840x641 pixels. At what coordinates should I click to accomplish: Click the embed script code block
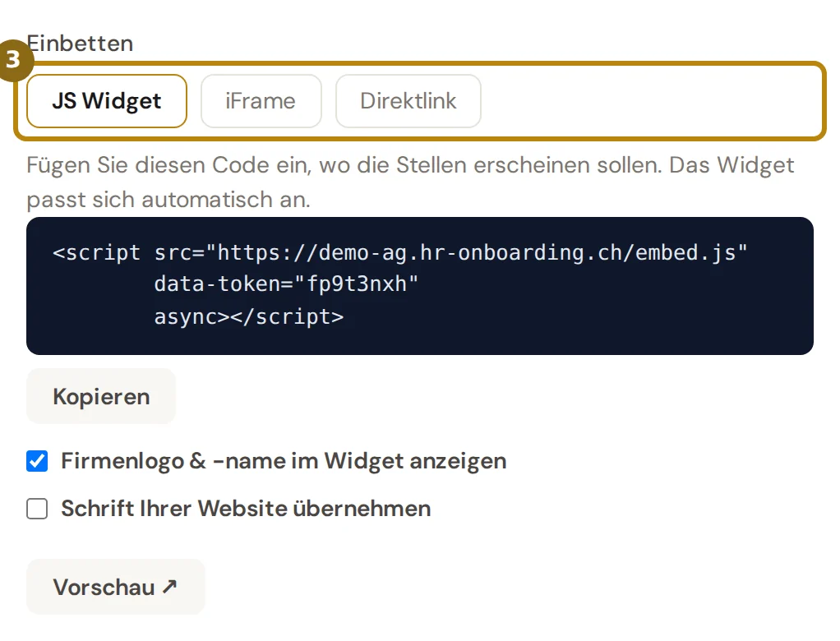coord(420,286)
